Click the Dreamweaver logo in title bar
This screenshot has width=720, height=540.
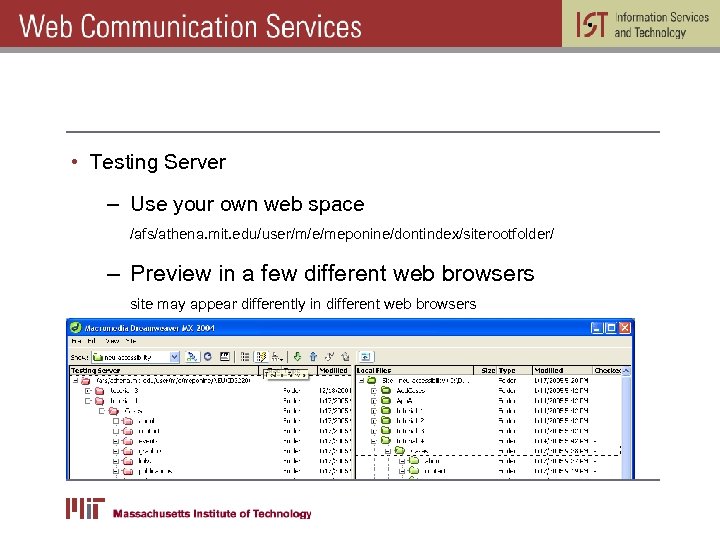(76, 328)
